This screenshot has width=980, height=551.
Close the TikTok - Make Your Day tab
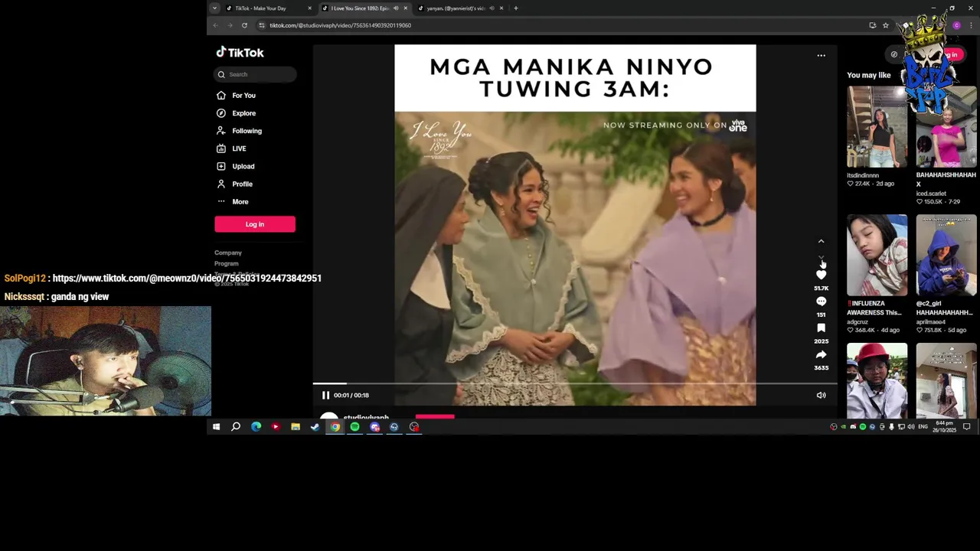(x=309, y=8)
